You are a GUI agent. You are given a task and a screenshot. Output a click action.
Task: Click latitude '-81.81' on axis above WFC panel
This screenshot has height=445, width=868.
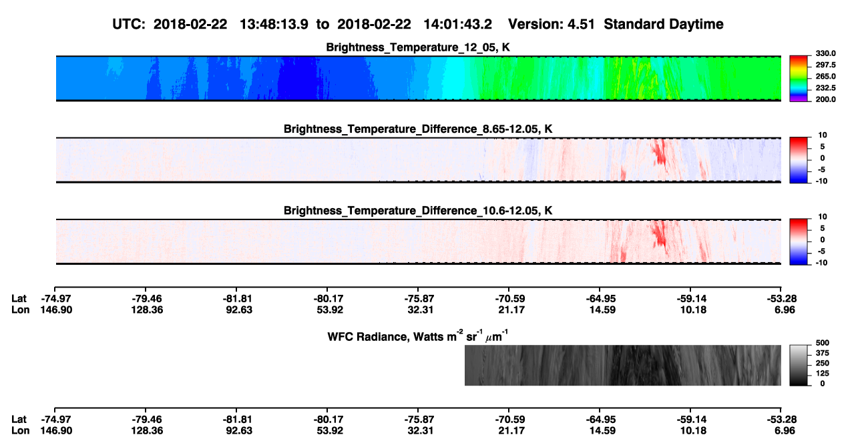click(x=236, y=298)
